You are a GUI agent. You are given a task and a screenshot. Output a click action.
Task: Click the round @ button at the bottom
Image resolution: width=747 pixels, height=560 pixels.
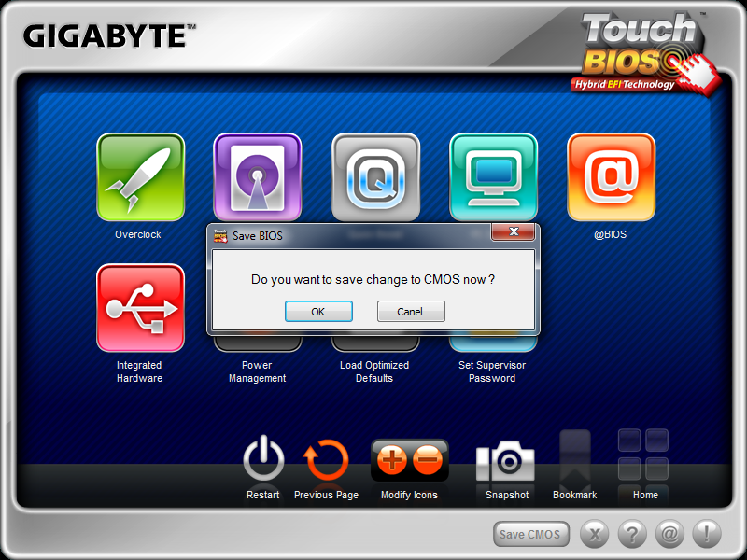[669, 534]
